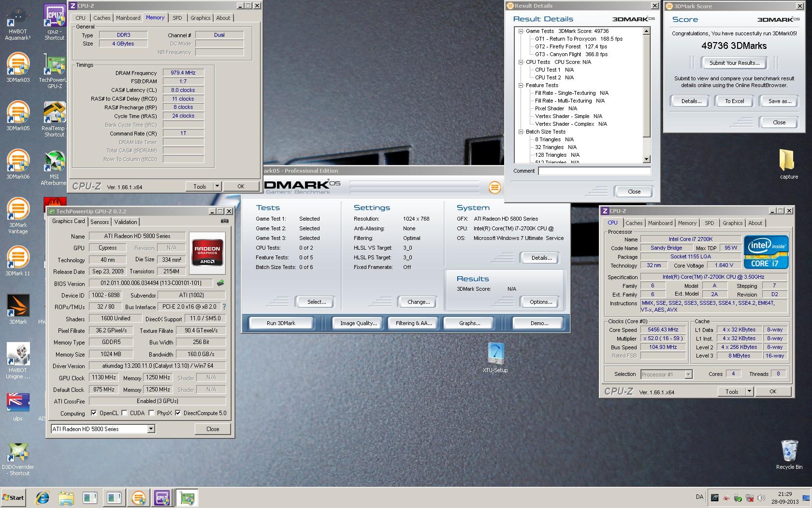
Task: Open HWBOT Unigine desktop icon
Action: (18, 361)
